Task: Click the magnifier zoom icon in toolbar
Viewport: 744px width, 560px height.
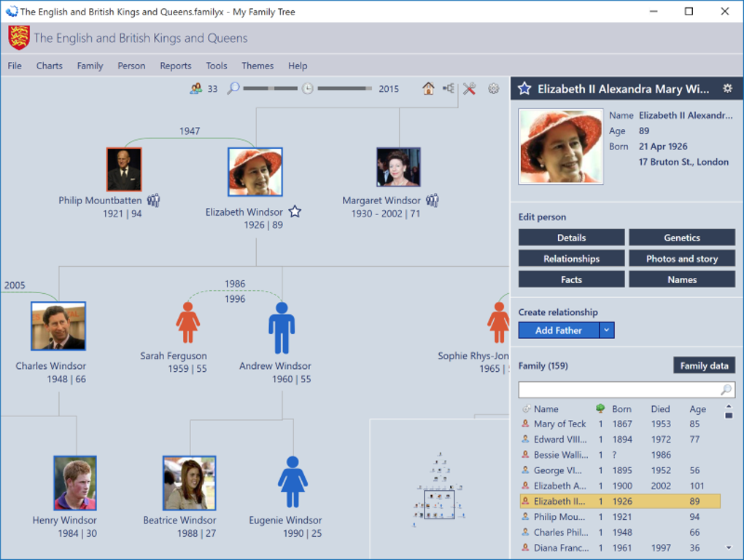Action: [233, 88]
